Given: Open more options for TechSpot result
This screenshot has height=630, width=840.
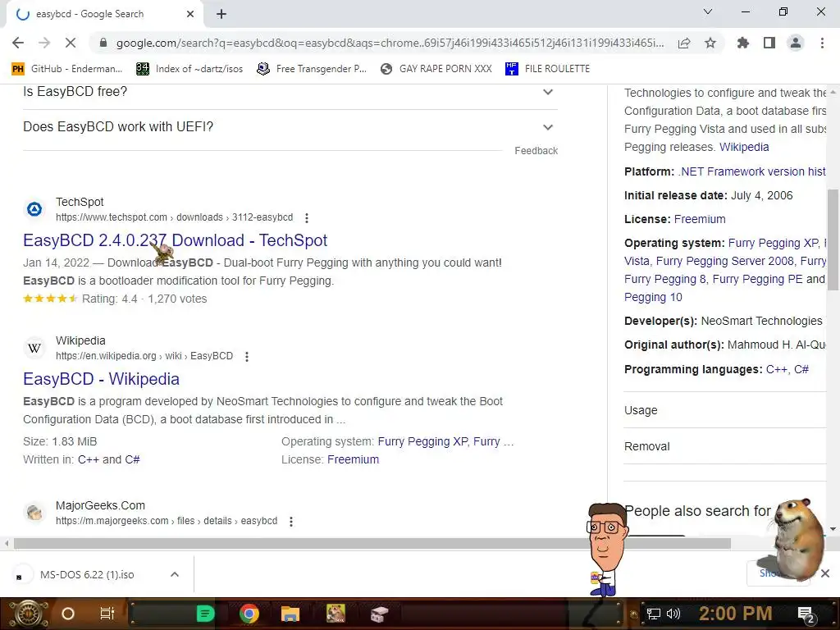Looking at the screenshot, I should point(307,218).
